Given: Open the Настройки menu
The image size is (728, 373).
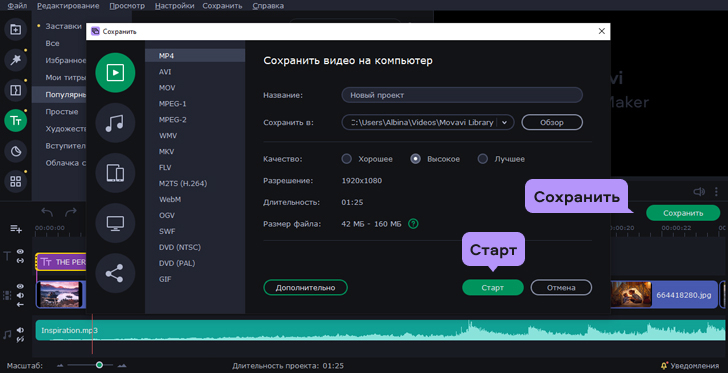Looking at the screenshot, I should click(175, 6).
